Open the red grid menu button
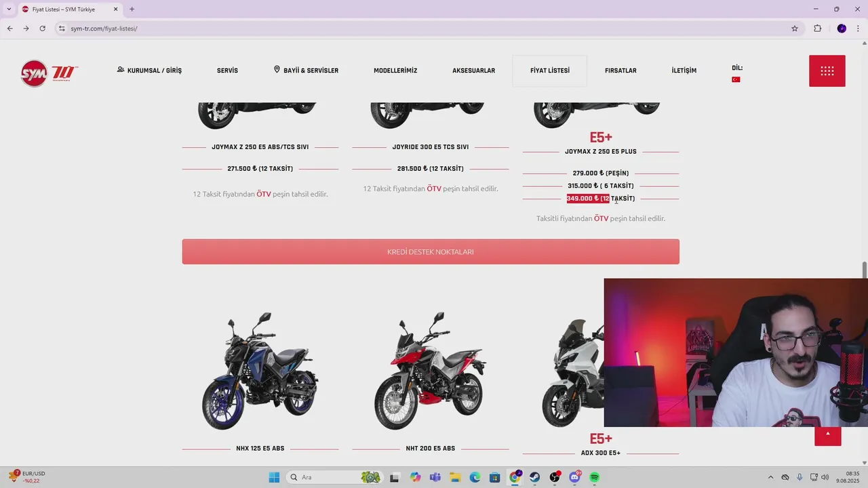Image resolution: width=868 pixels, height=488 pixels. (827, 70)
